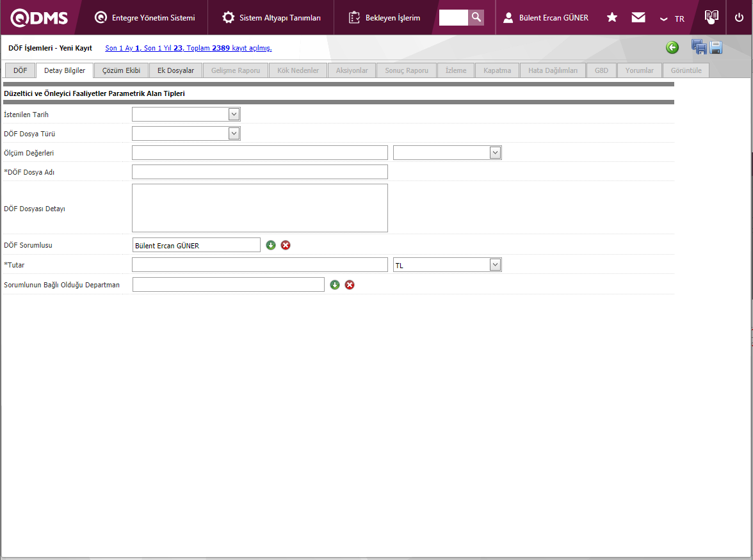The height and width of the screenshot is (560, 753).
Task: Click the save-all multiple disks icon
Action: tap(699, 47)
